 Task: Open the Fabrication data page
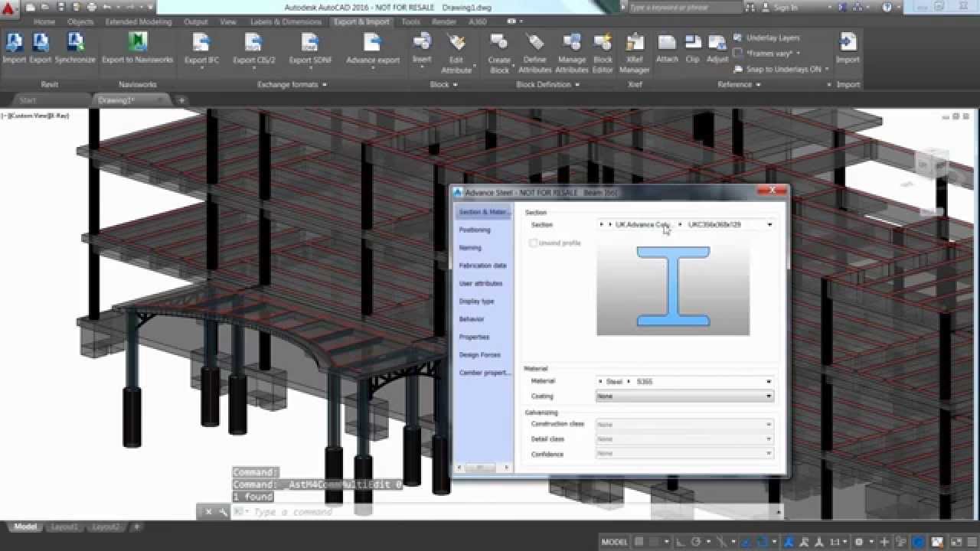pos(482,266)
